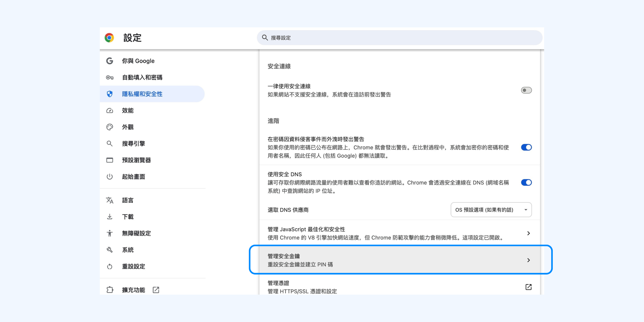Click the 搜尋設定 search field
Screen dimensions: 644x322
click(400, 38)
